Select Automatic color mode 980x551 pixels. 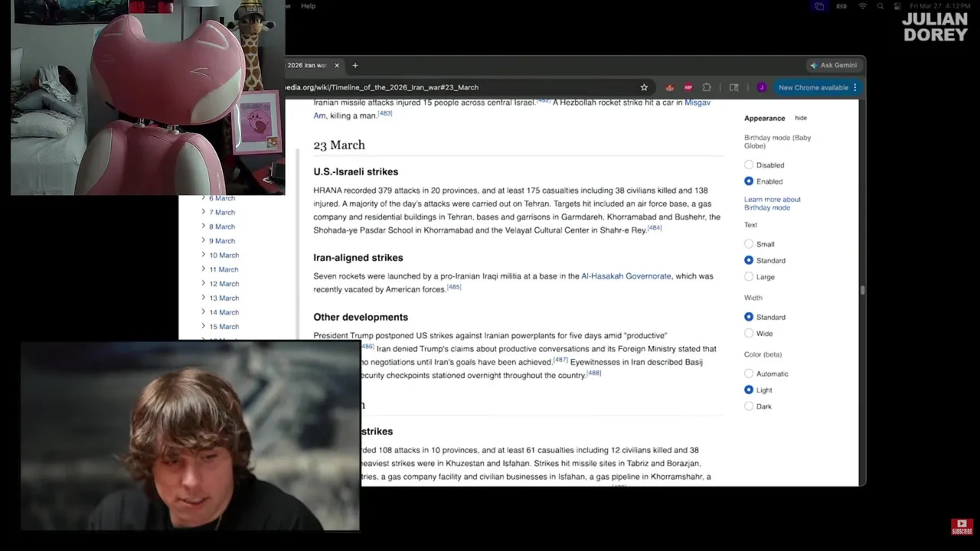[749, 373]
